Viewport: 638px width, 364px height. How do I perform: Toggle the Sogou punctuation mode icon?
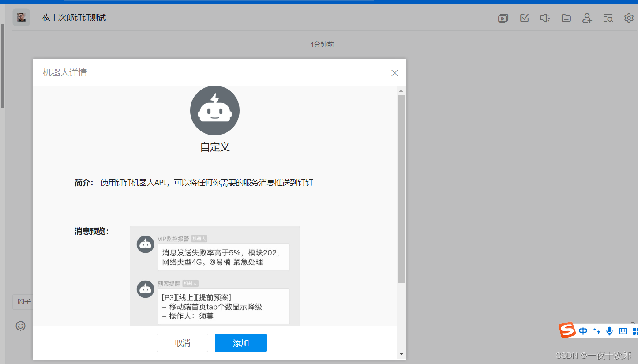click(597, 331)
